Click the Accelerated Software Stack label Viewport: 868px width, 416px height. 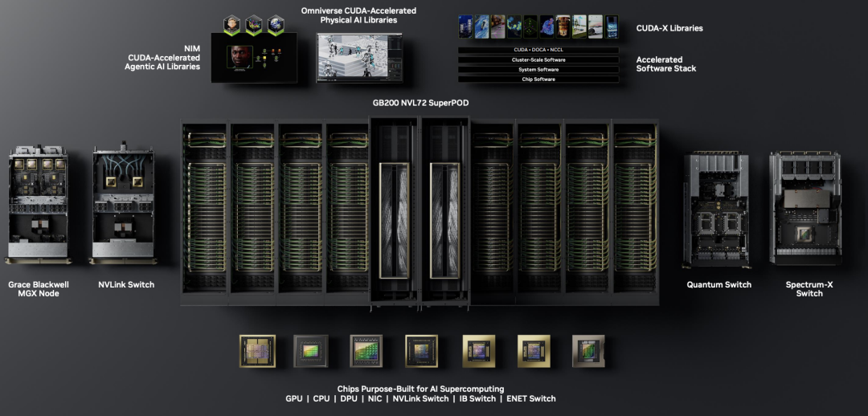coord(666,64)
